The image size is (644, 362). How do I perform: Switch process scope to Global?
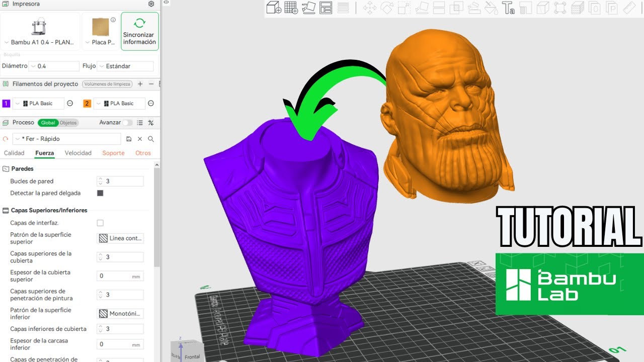(48, 123)
